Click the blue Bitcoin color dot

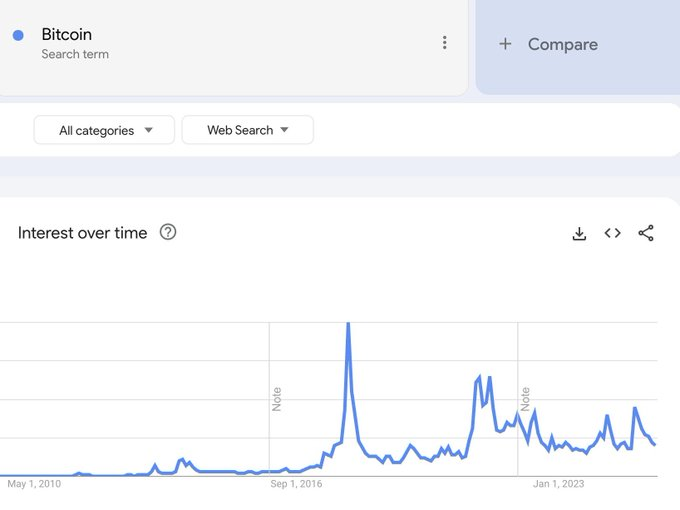pos(18,35)
